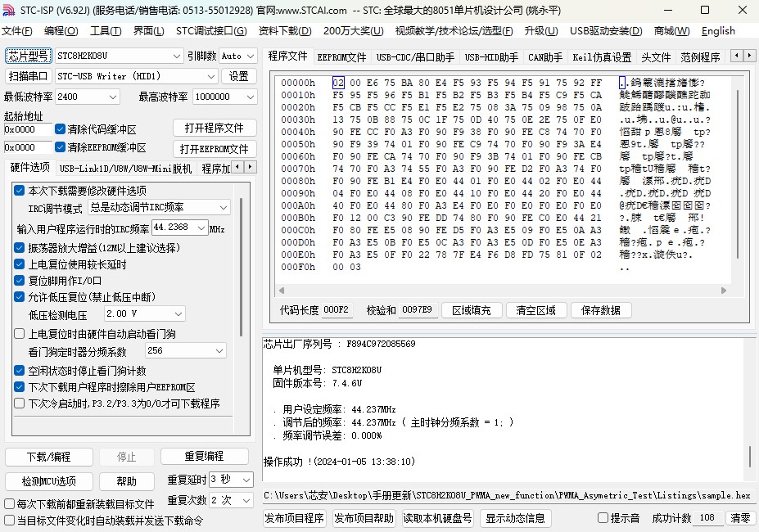
Task: Switch to CAN助手 tab
Action: pos(545,57)
